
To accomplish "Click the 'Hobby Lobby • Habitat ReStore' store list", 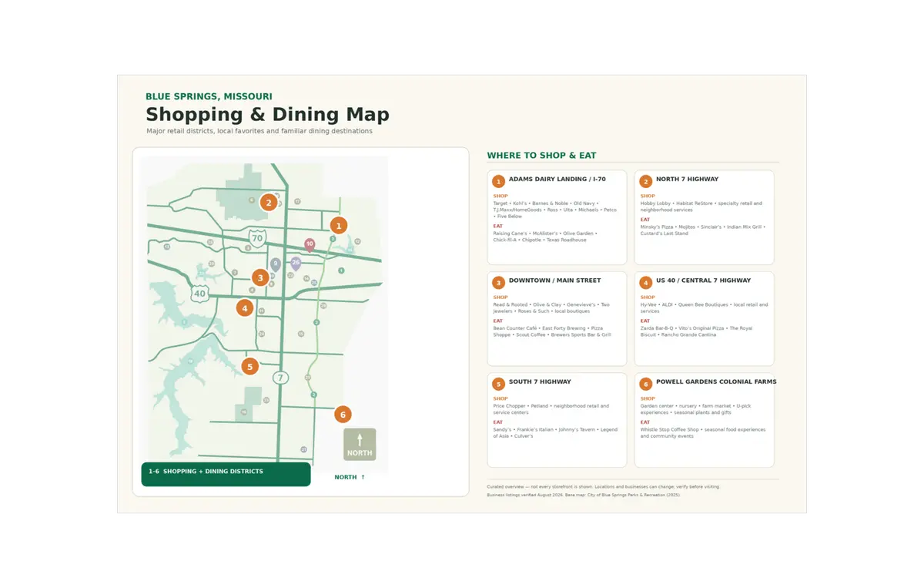I will point(701,207).
